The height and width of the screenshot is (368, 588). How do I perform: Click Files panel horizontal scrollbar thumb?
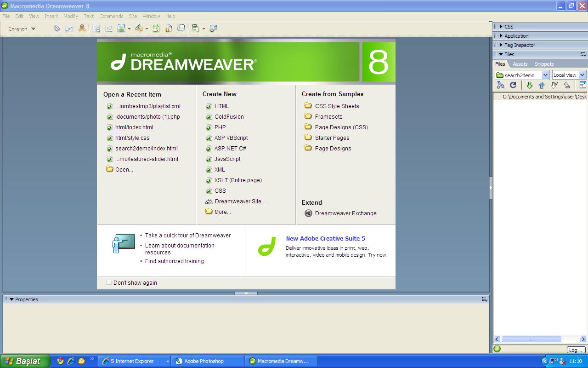pyautogui.click(x=531, y=339)
